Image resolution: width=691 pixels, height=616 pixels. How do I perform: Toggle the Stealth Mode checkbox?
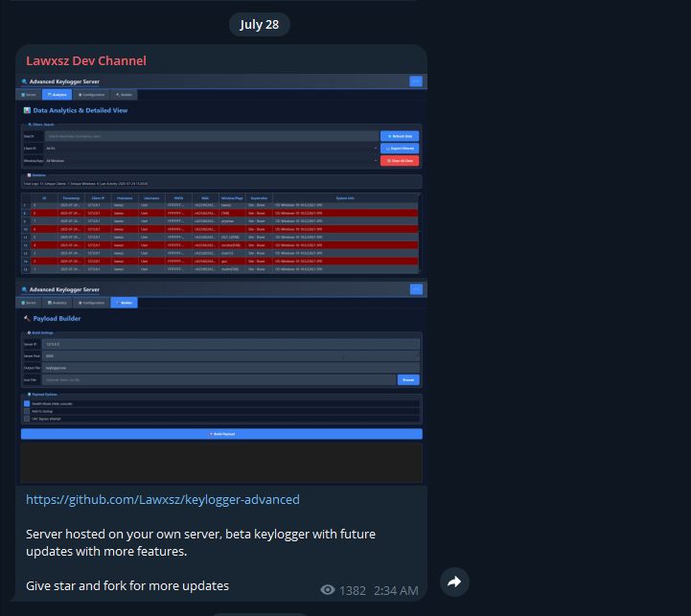(27, 403)
